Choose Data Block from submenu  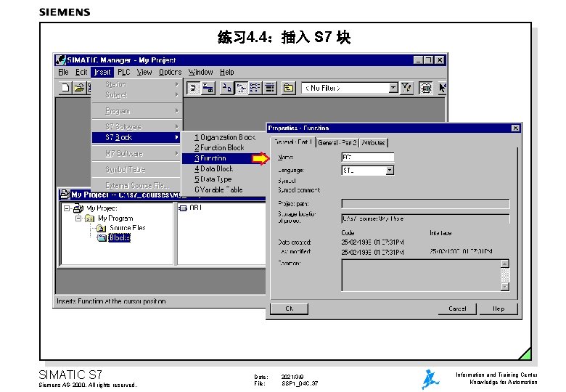coord(223,169)
